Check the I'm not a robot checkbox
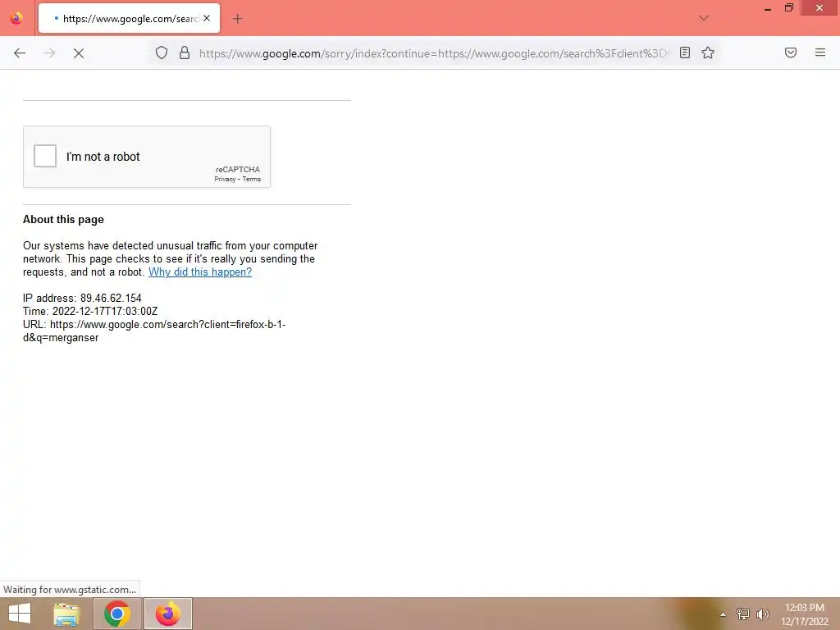Viewport: 840px width, 630px height. pos(45,156)
